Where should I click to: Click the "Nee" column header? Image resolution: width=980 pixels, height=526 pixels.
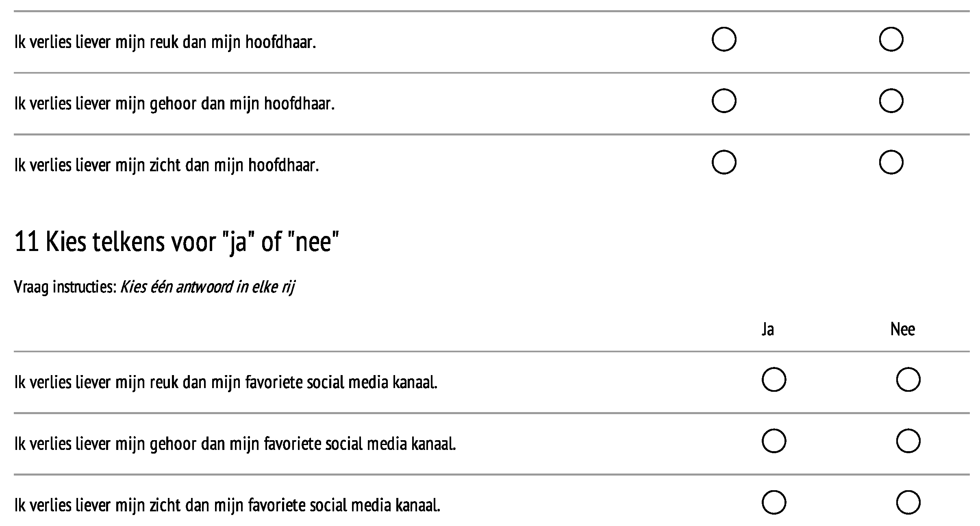[902, 329]
